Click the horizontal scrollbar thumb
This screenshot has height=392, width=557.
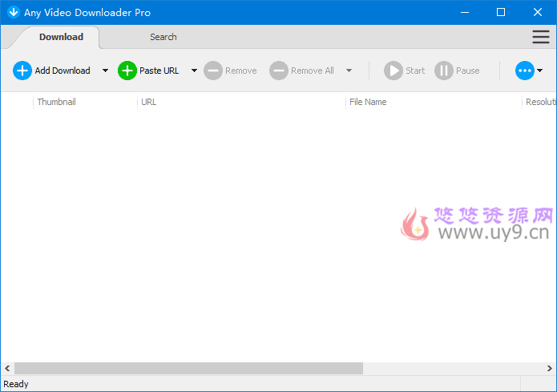(188, 368)
